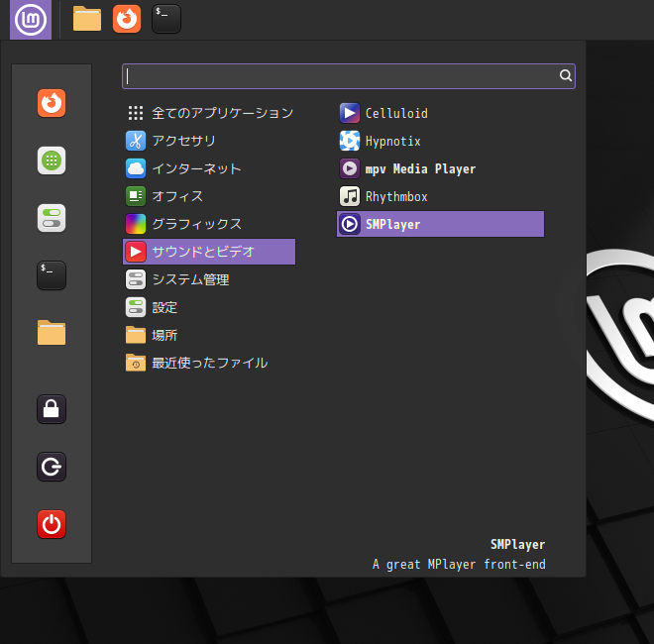Launch Hypnotix
This screenshot has height=644, width=654.
point(440,141)
